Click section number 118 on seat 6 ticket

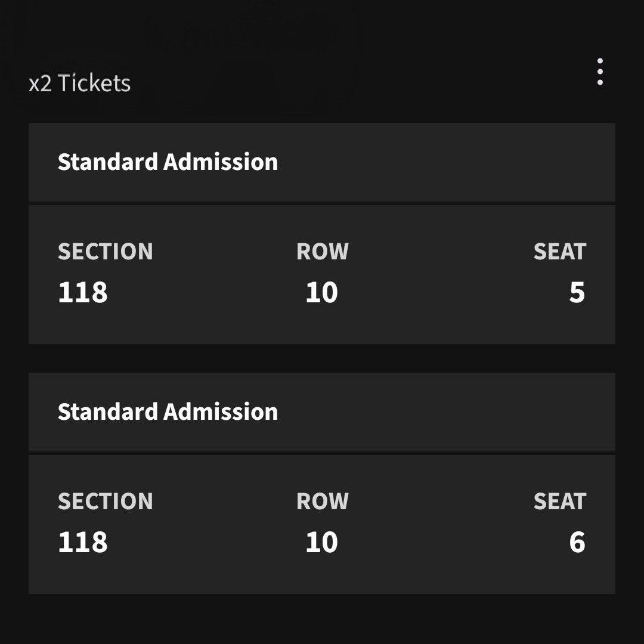pos(83,543)
